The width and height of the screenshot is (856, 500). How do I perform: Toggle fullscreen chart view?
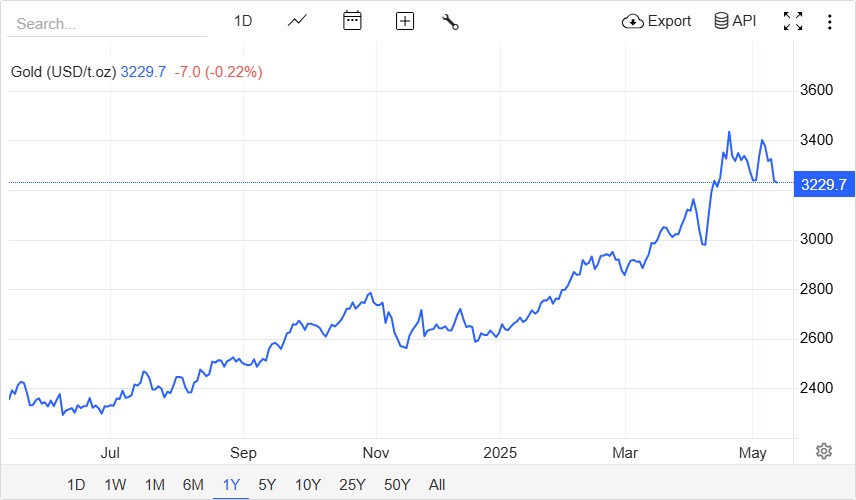point(793,21)
